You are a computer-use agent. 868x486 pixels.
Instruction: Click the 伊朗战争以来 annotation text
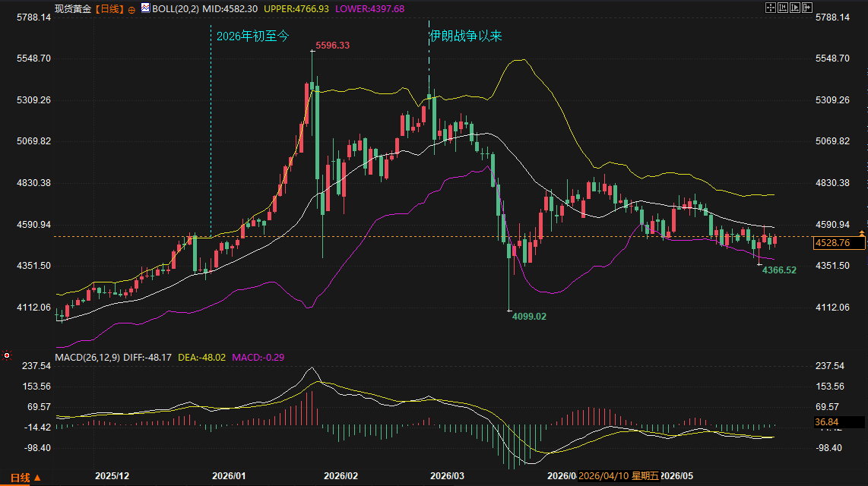point(466,36)
